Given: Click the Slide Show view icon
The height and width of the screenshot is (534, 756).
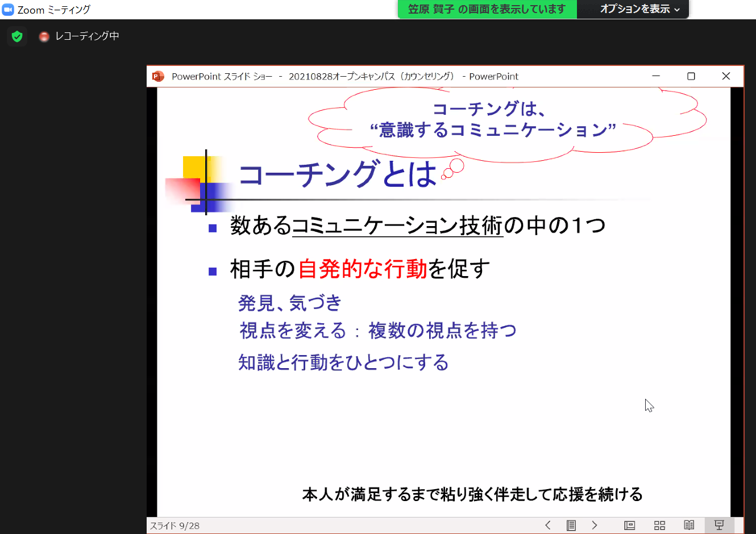Looking at the screenshot, I should point(719,525).
